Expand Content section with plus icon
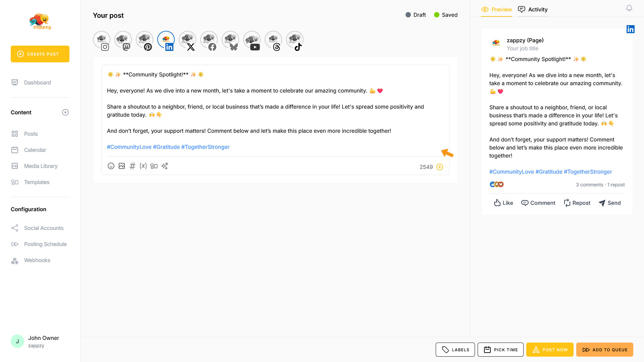Image resolution: width=644 pixels, height=362 pixels. point(65,112)
